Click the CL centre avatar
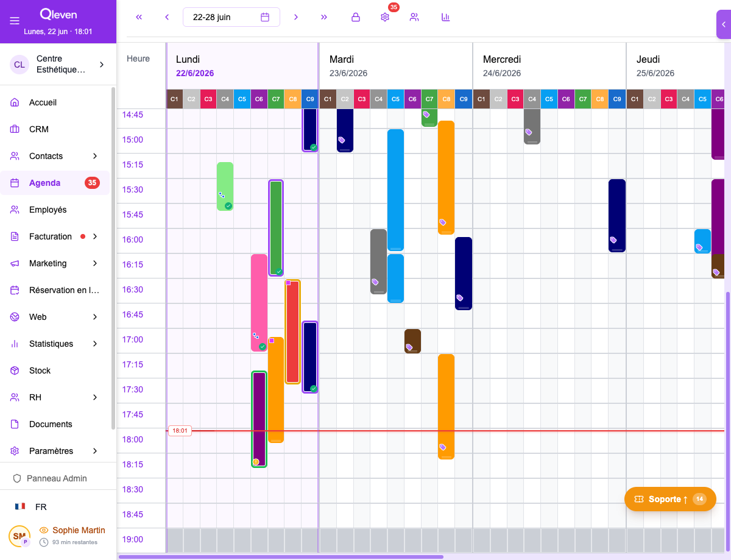The width and height of the screenshot is (731, 560). [19, 64]
